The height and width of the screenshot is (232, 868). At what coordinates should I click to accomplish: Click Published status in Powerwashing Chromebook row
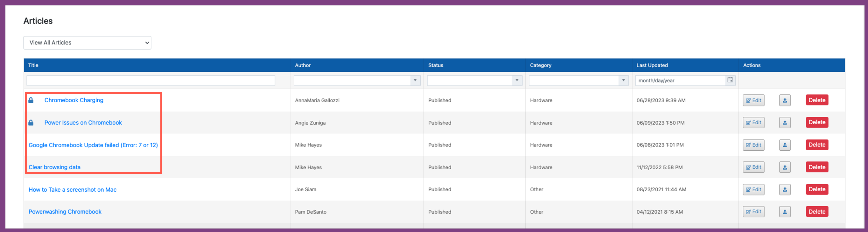[440, 212]
